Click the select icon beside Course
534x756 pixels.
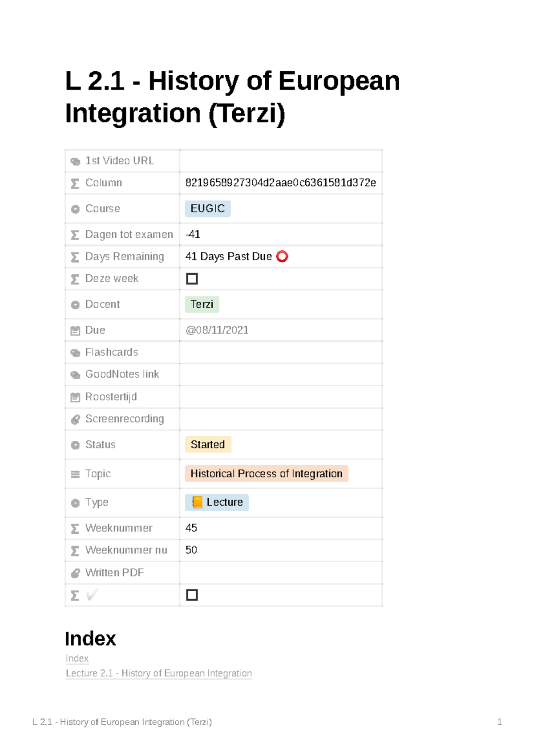[x=75, y=209]
